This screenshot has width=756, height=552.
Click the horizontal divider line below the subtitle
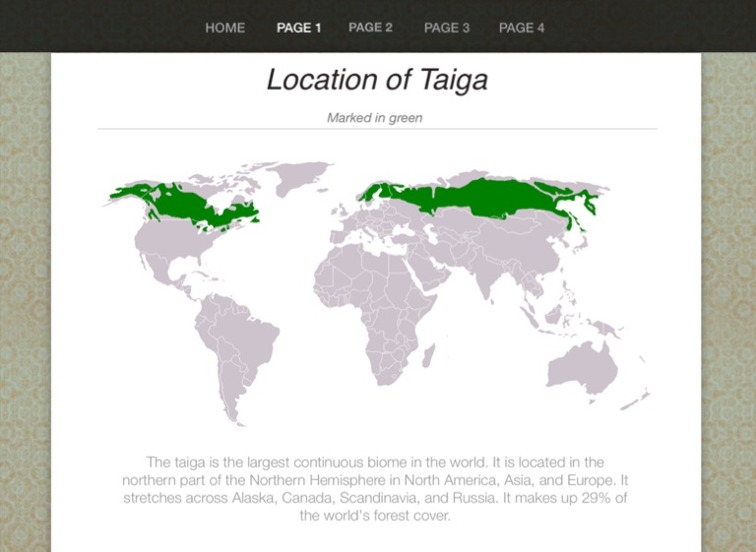pyautogui.click(x=377, y=129)
